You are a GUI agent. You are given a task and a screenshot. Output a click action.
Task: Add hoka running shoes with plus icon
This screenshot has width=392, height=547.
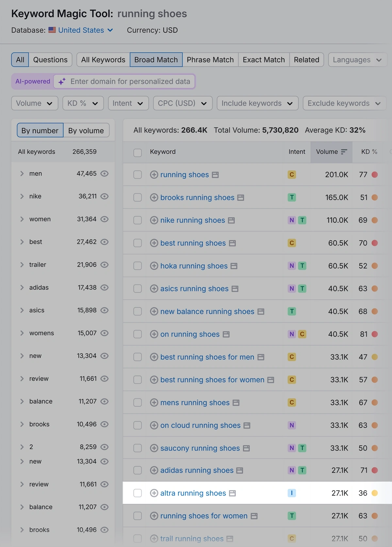click(154, 266)
